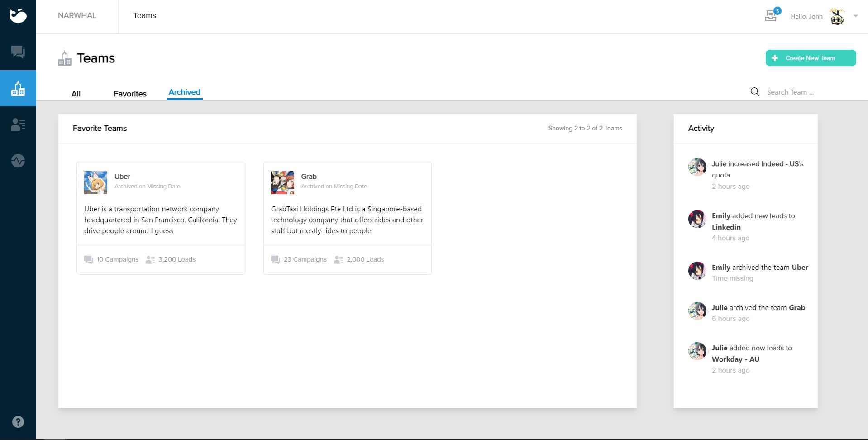Click 10 Campaigns text on Uber card
The width and height of the screenshot is (868, 440).
click(x=118, y=259)
